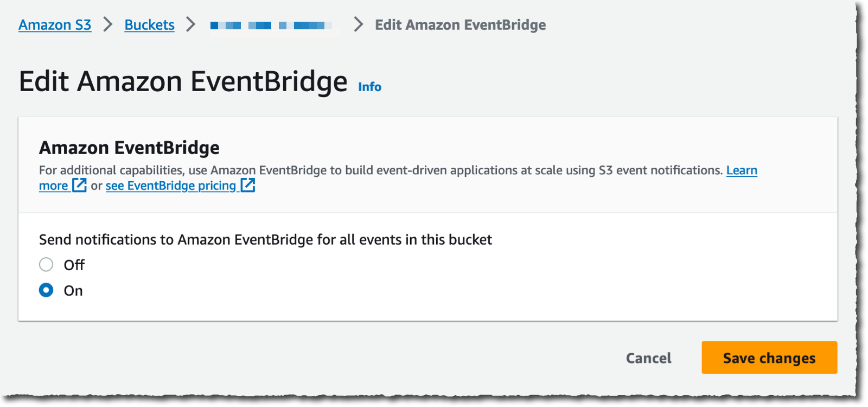
Task: Click the filled radio indicator next to On
Action: tap(46, 290)
